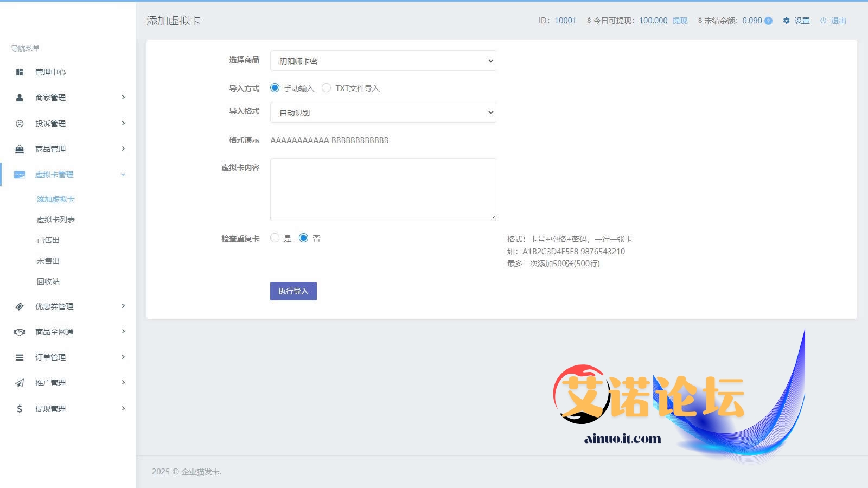Expand the 订单管理 menu chevron
The width and height of the screenshot is (868, 488).
tap(123, 357)
